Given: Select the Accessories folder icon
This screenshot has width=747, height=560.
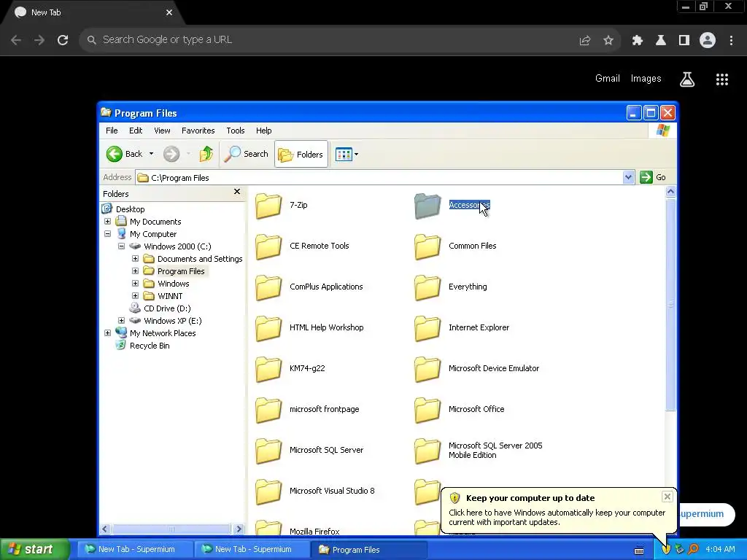Looking at the screenshot, I should [x=427, y=206].
